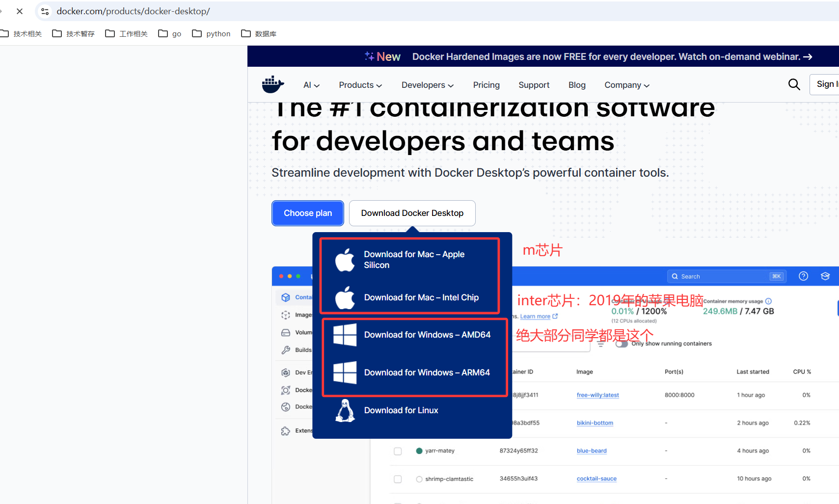Open the 技术相关 bookmark folder
The width and height of the screenshot is (839, 504).
click(21, 33)
